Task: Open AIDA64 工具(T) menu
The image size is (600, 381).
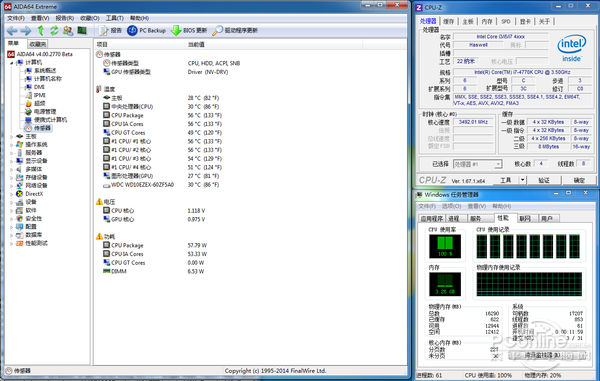Action: [x=114, y=18]
